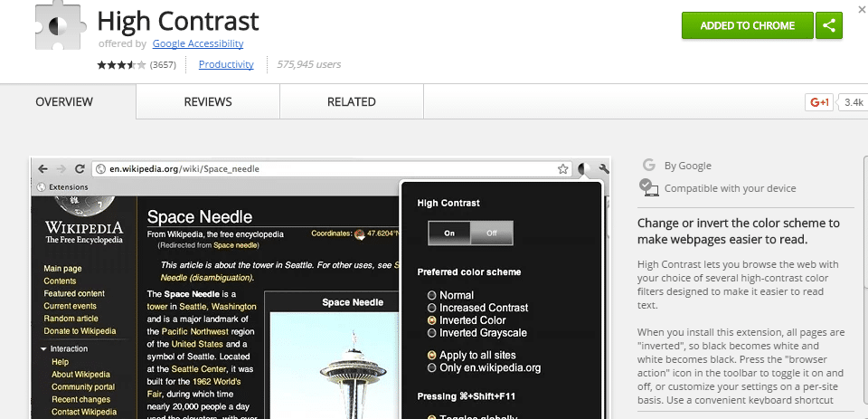Click the Added to Chrome button
The image size is (868, 419).
tap(748, 25)
